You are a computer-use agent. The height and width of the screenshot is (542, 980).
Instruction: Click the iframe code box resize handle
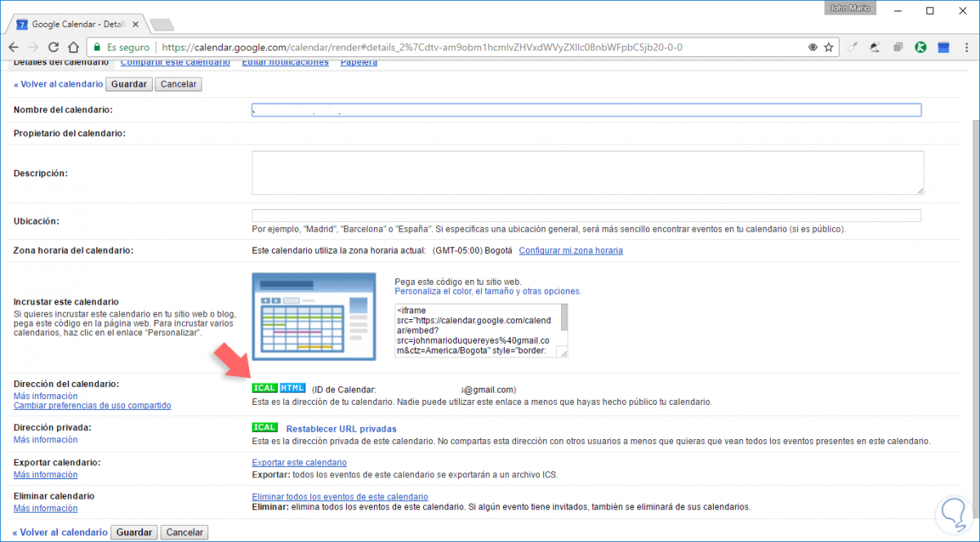[563, 352]
